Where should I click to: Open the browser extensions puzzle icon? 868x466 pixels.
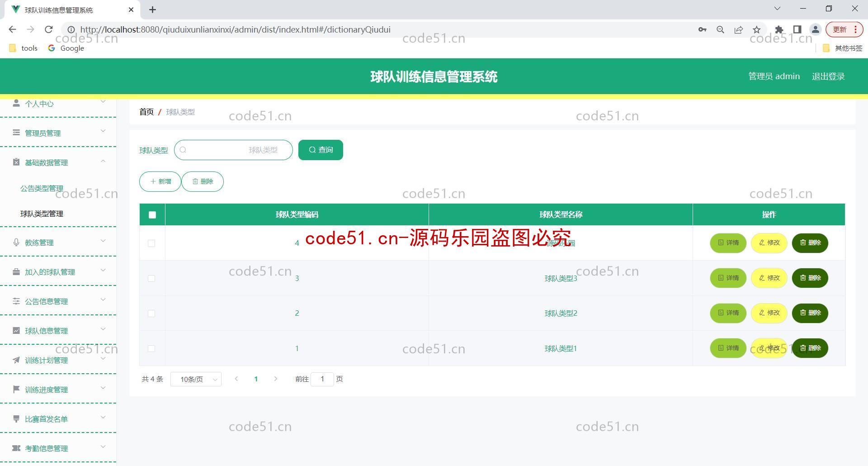[779, 29]
